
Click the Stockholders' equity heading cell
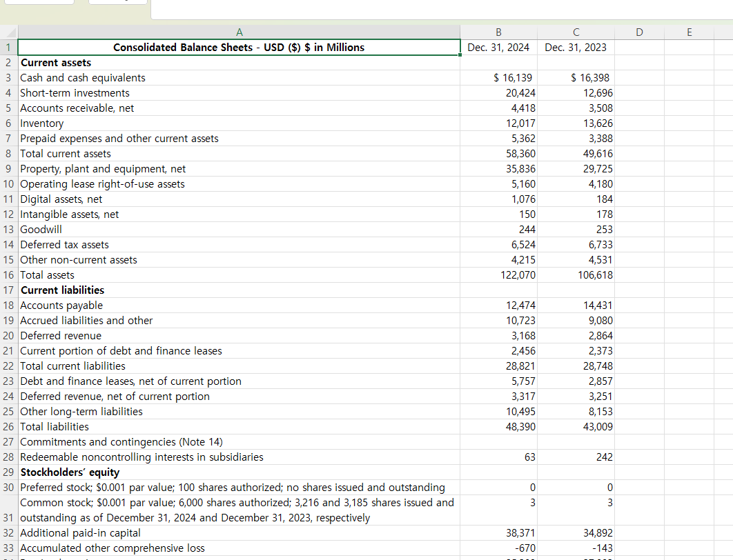[239, 472]
